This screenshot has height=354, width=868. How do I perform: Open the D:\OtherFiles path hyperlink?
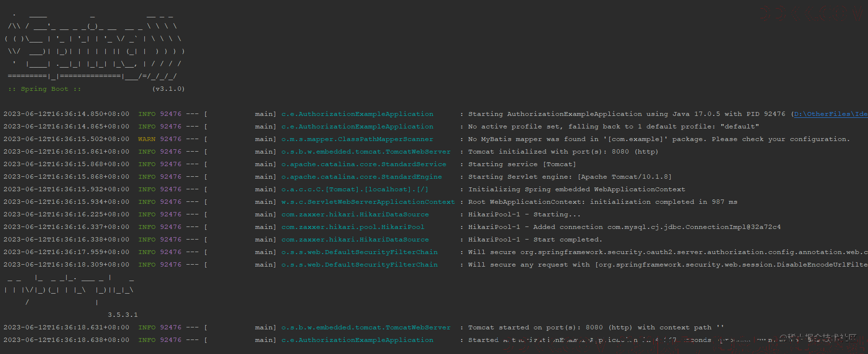click(x=831, y=114)
